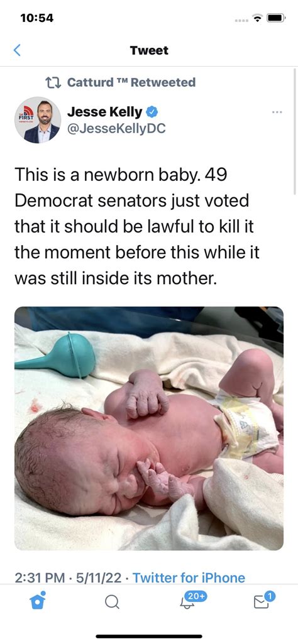298x644 pixels.
Task: Tap the retweet arrows icon beside Catturd
Action: click(x=53, y=82)
